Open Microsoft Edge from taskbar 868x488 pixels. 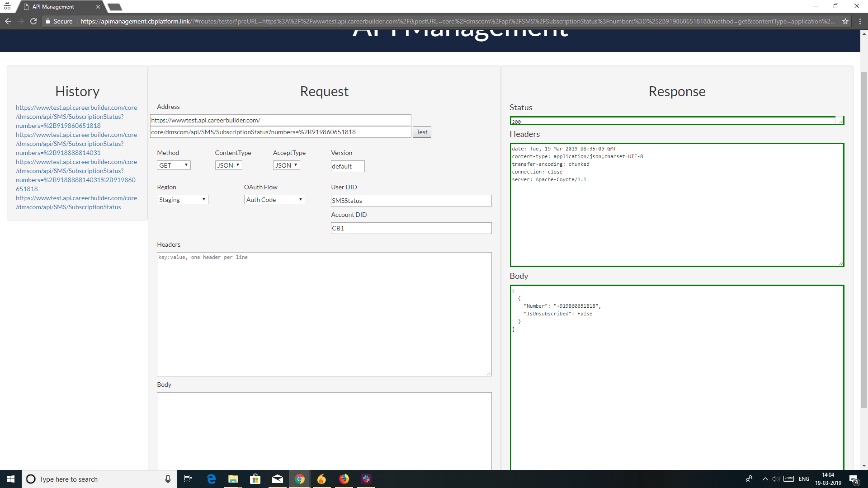211,479
